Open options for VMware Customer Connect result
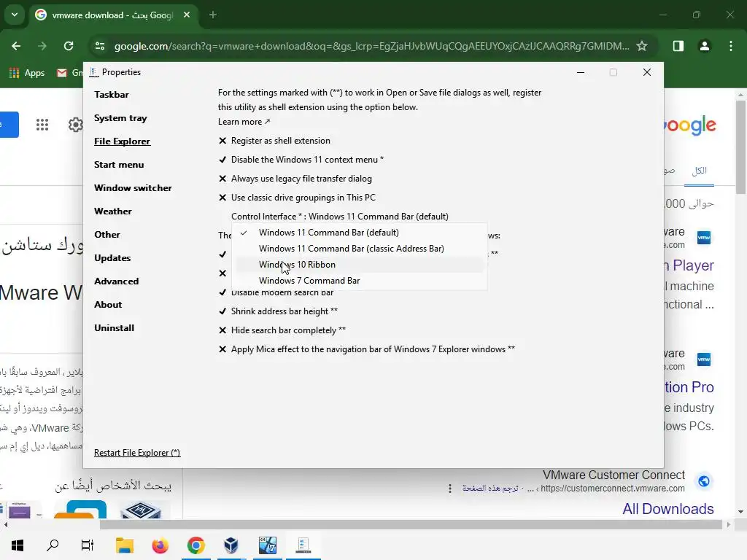The width and height of the screenshot is (747, 560). [x=449, y=489]
